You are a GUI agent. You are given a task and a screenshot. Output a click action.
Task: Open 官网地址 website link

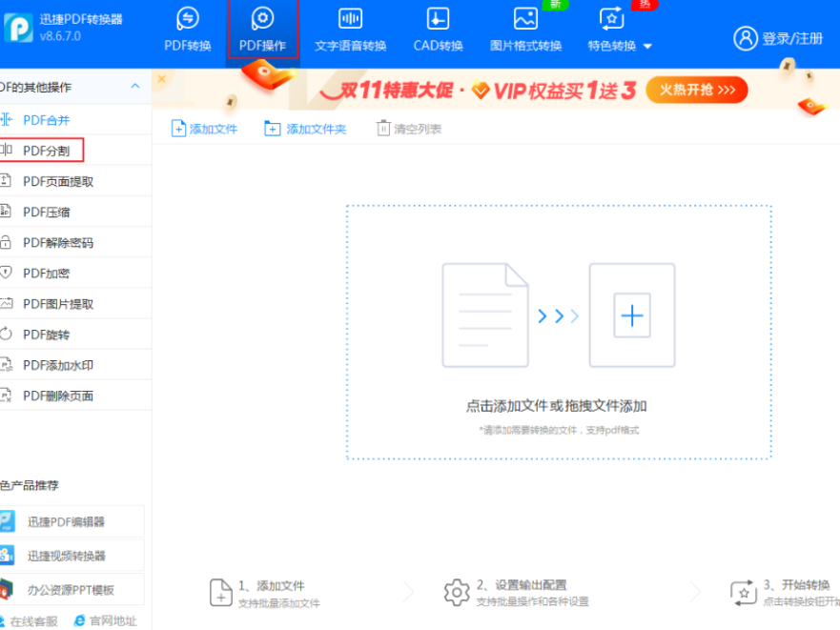tap(105, 620)
